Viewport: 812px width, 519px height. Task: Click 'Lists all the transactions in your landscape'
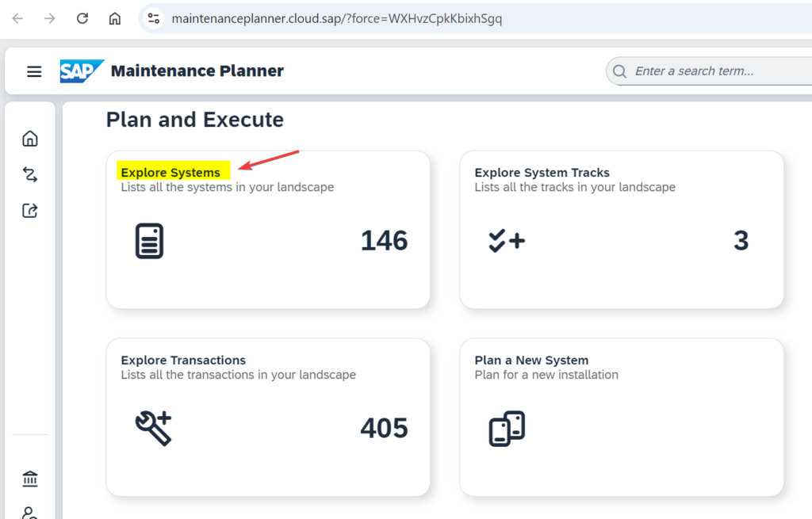point(238,375)
